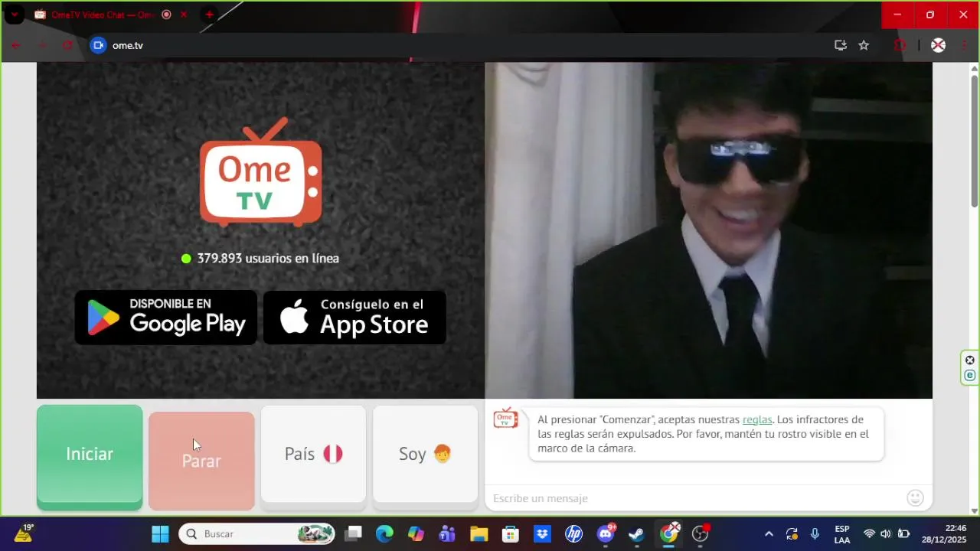The width and height of the screenshot is (980, 551).
Task: Open the battery status tray icon
Action: (x=903, y=534)
